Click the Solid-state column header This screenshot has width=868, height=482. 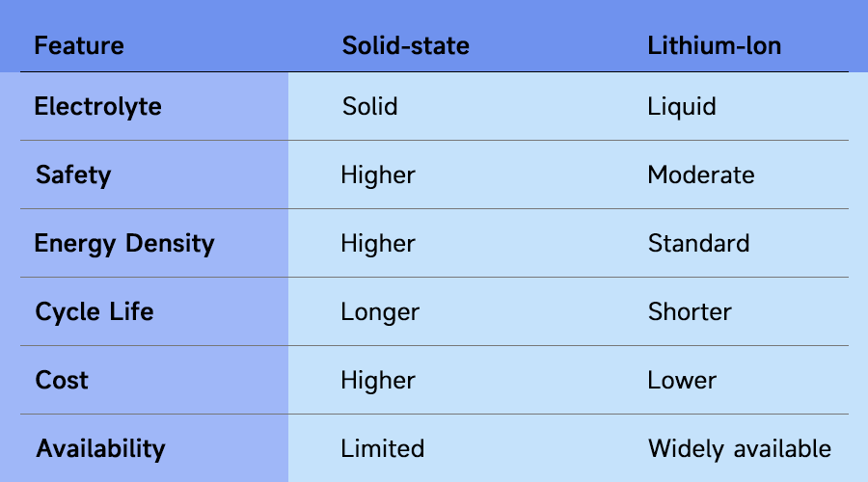[x=405, y=45]
